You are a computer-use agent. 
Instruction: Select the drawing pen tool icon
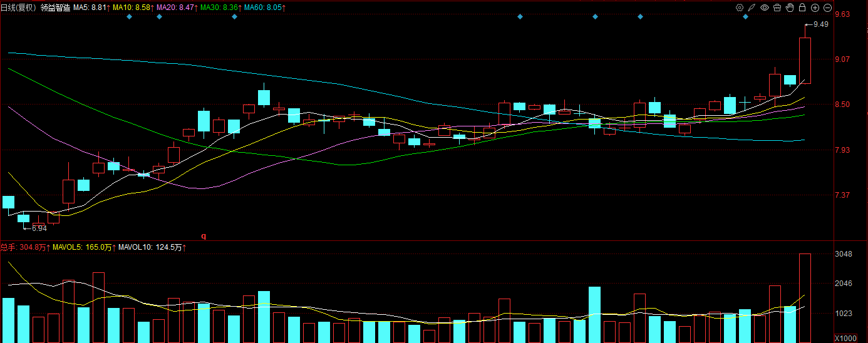(x=752, y=8)
